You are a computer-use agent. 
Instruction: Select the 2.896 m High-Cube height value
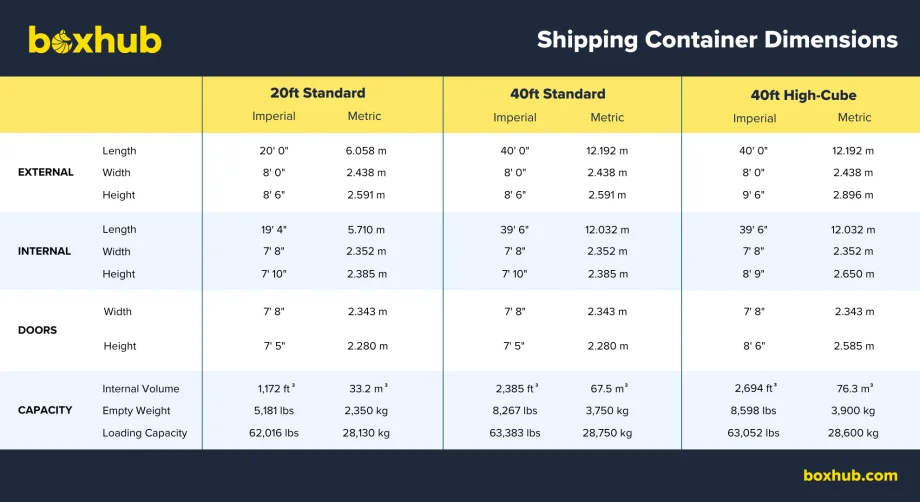[x=853, y=195]
